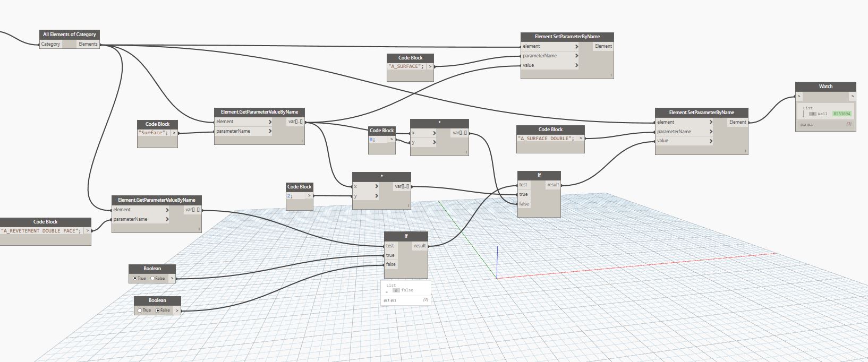The height and width of the screenshot is (362, 868).
Task: Edit the "A_SURFACE DOUBLE" code block text
Action: click(x=546, y=138)
